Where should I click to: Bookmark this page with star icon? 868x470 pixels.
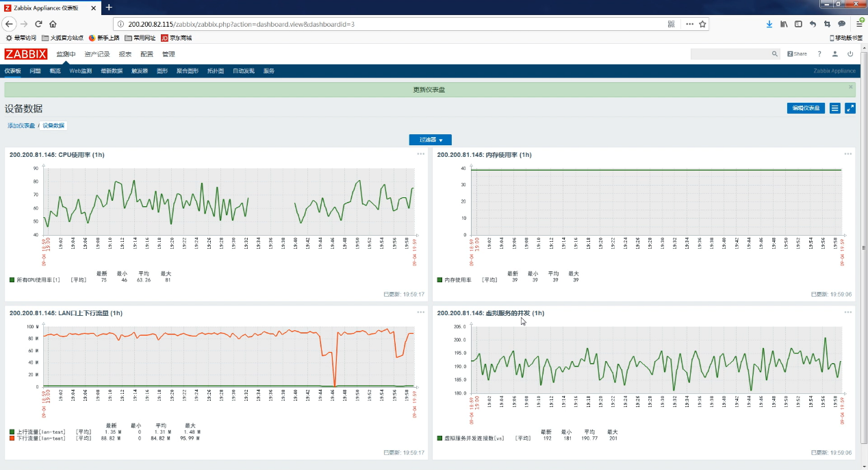coord(702,24)
